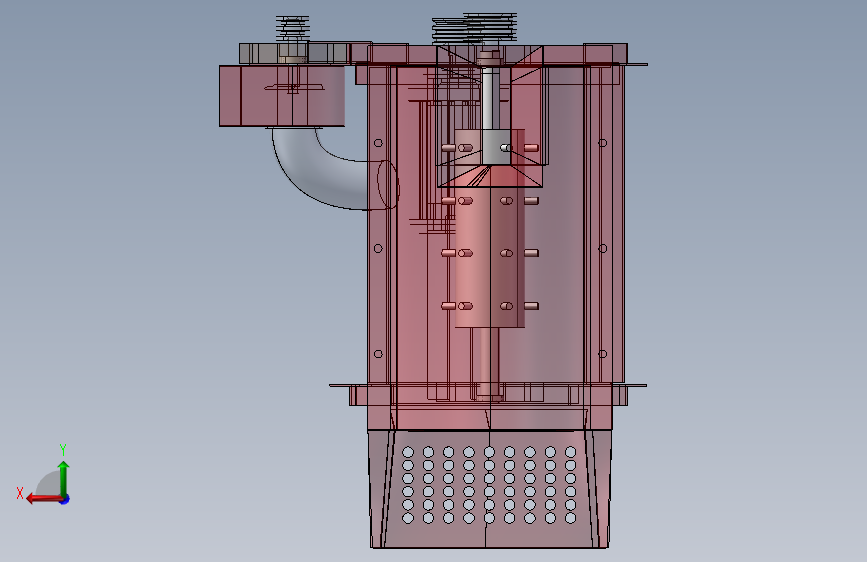This screenshot has height=562, width=867.
Task: Select the gray vertical shaft at the top center
Action: click(489, 97)
